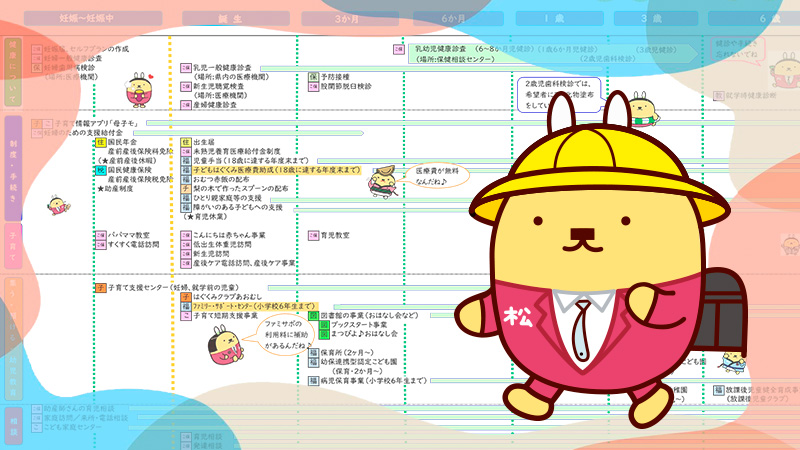Click highlighted ファミリー・サポート・センター entry

tap(254, 306)
